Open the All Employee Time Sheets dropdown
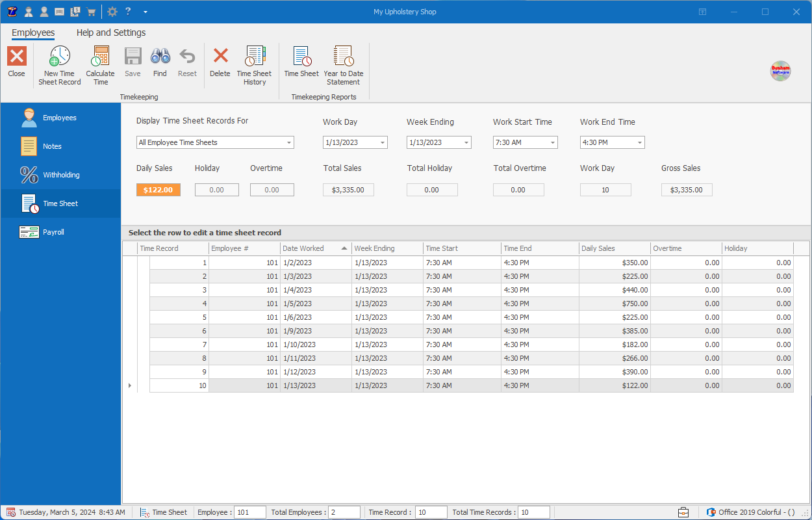This screenshot has width=812, height=520. coord(288,142)
